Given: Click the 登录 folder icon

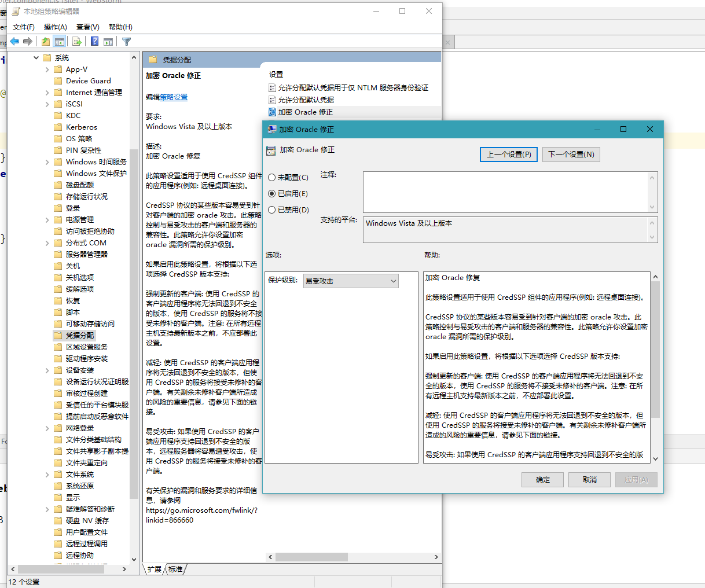Looking at the screenshot, I should pyautogui.click(x=58, y=208).
